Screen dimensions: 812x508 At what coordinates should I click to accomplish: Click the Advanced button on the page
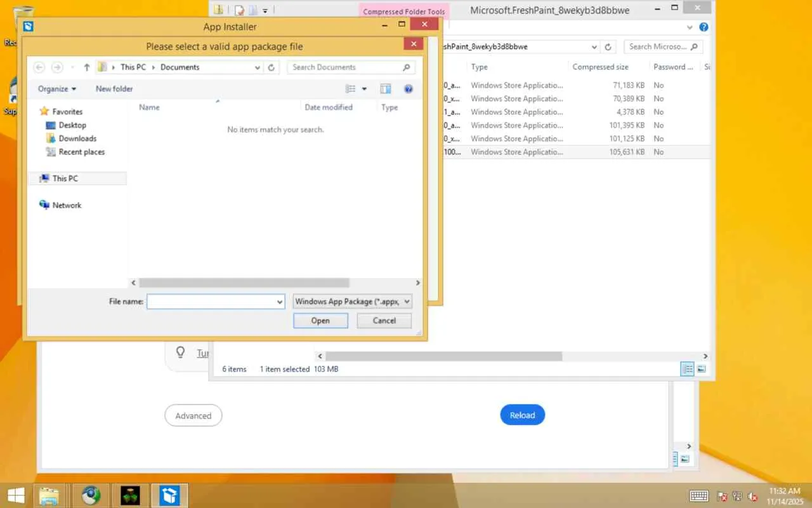[193, 416]
